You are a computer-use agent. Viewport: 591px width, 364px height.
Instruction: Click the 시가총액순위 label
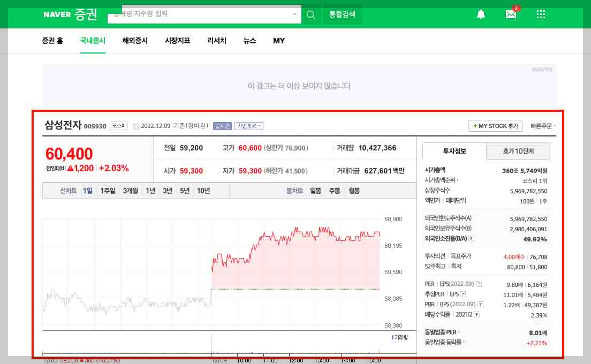[440, 180]
